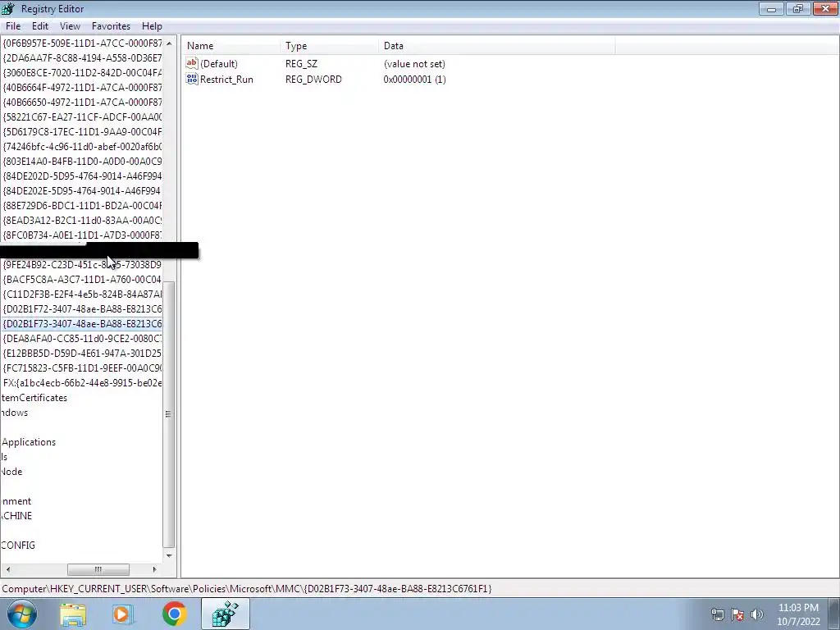Select the (Default) value name
The image size is (840, 630).
pos(218,64)
